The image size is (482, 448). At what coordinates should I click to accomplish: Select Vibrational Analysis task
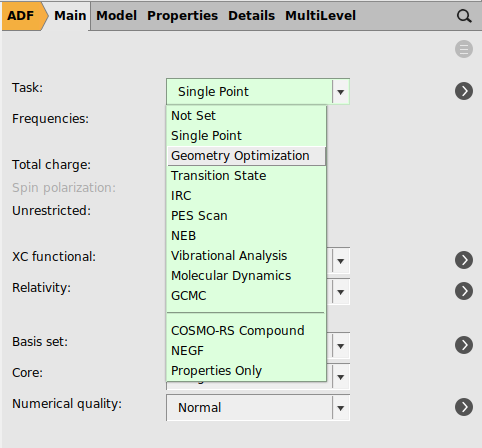click(246, 256)
